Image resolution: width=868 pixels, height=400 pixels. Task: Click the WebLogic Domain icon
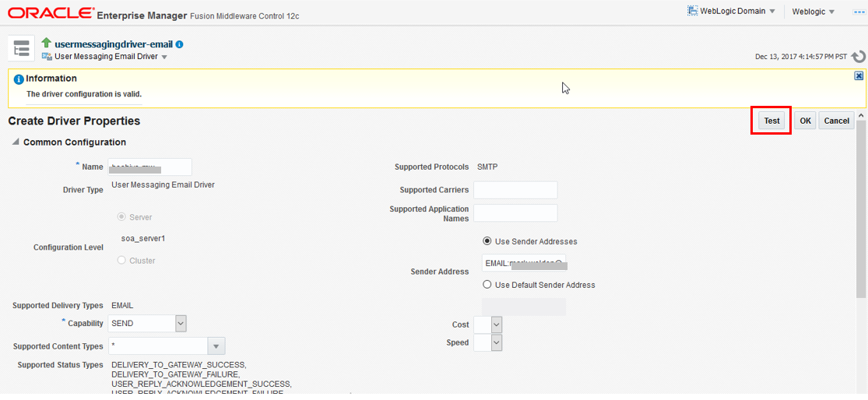click(692, 11)
